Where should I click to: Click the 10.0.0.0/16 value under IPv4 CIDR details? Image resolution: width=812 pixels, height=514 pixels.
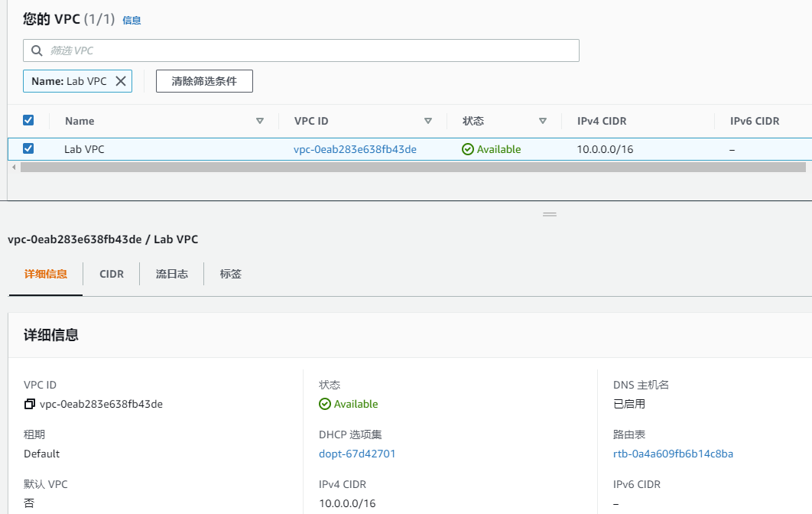[347, 503]
